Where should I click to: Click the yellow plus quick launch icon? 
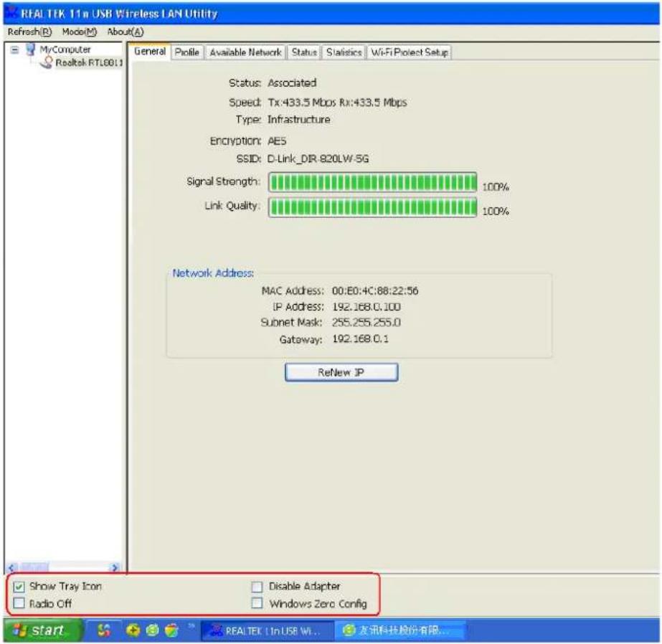(x=133, y=630)
